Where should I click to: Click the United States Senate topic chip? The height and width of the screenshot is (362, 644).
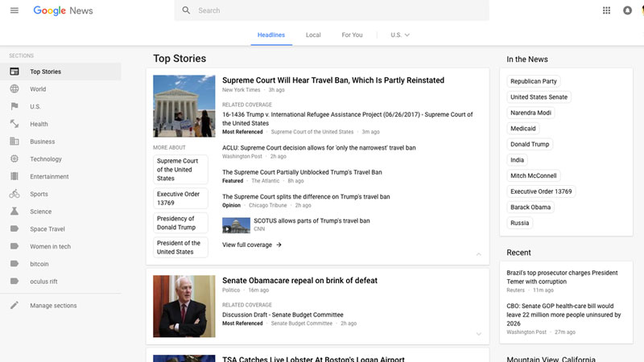coord(539,97)
